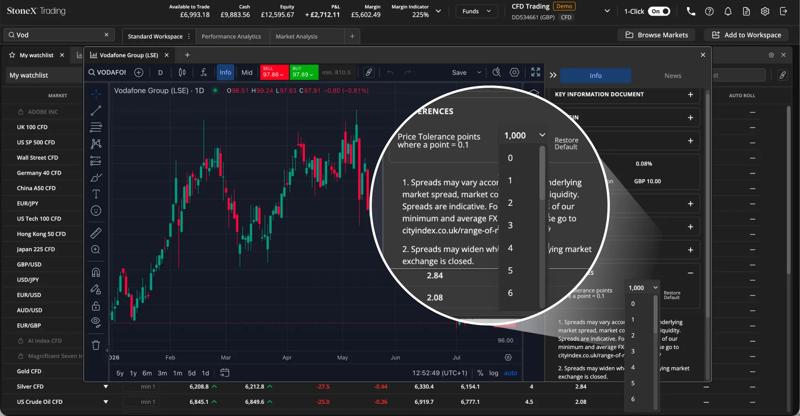Turn off the 1-Click trading switch
Viewport: 800px width, 416px height.
click(659, 11)
